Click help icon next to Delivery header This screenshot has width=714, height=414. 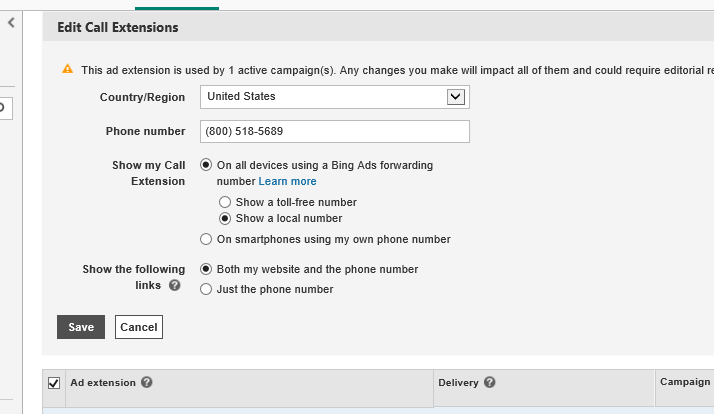(490, 382)
